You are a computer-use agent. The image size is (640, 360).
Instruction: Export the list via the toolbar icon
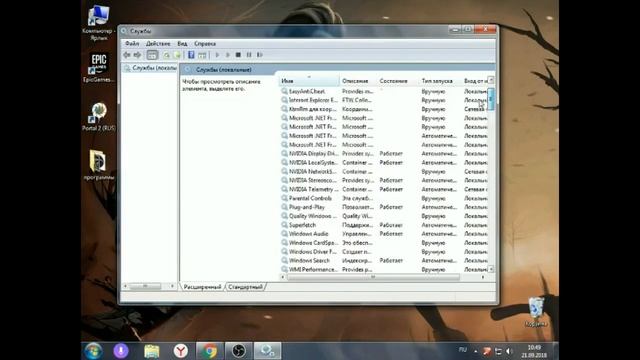pyautogui.click(x=177, y=55)
